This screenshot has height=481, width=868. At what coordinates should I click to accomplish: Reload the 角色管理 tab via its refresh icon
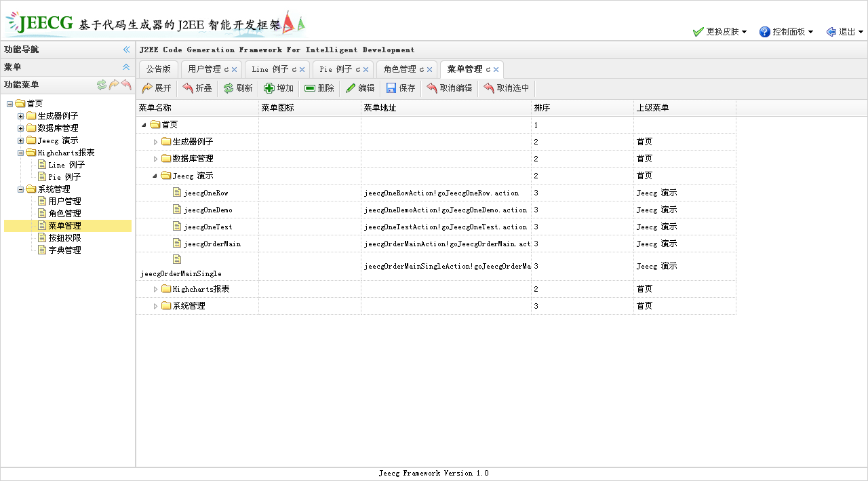click(x=422, y=70)
